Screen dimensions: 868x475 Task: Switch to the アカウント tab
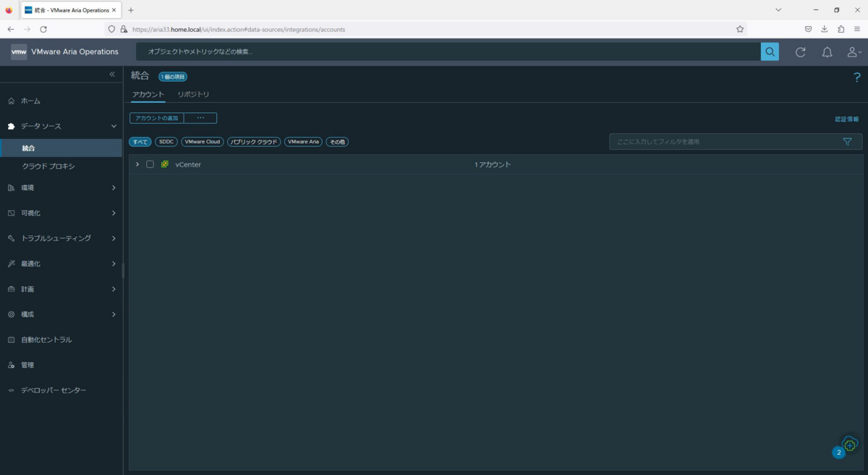[148, 95]
